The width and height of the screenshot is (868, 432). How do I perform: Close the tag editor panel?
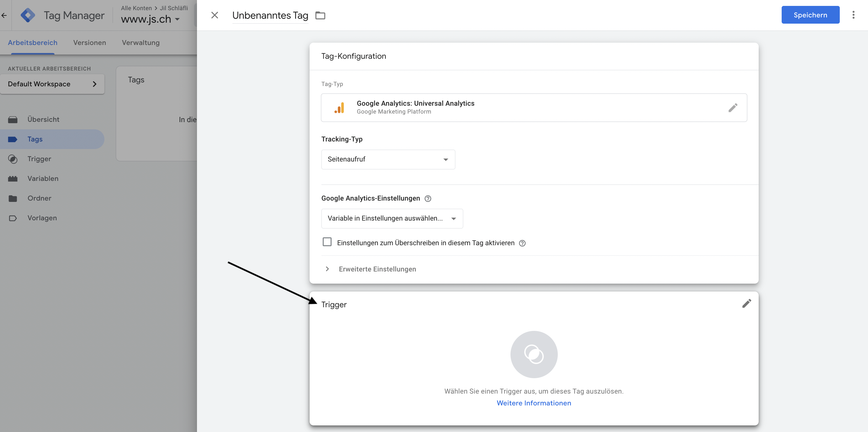(x=215, y=15)
